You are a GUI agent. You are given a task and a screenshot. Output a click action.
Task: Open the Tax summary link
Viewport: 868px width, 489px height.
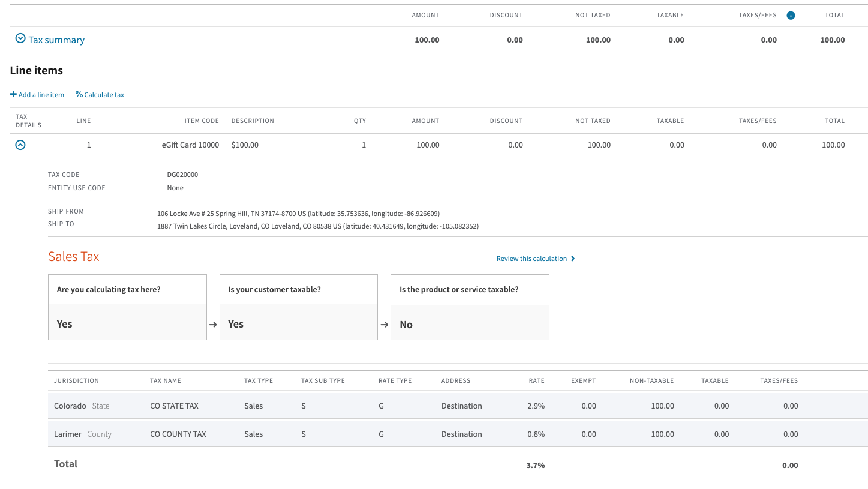[x=56, y=40]
